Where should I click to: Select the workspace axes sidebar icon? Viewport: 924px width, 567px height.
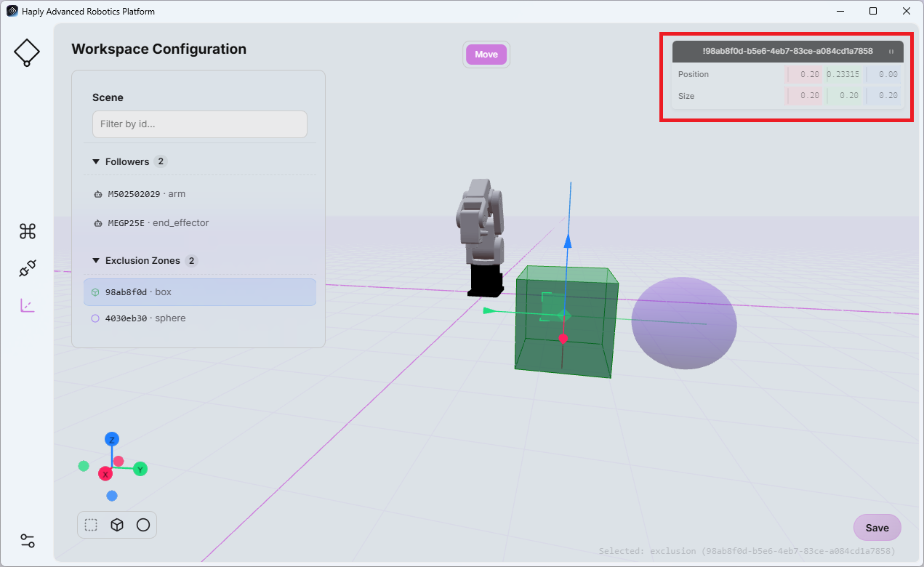tap(28, 305)
